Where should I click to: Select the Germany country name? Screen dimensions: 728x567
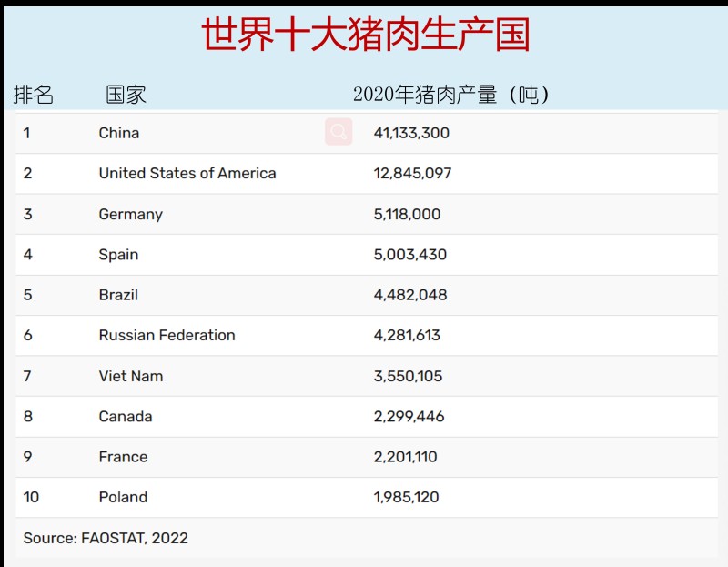[x=130, y=214]
